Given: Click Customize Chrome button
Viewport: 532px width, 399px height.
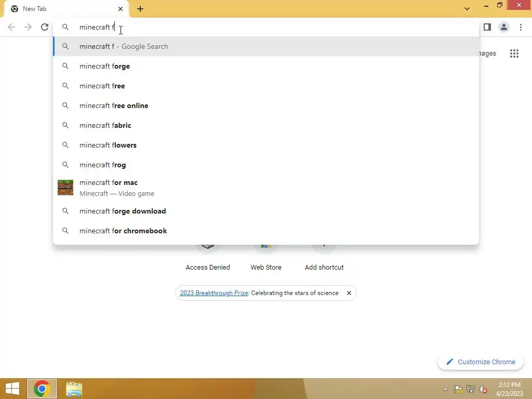Looking at the screenshot, I should (481, 362).
